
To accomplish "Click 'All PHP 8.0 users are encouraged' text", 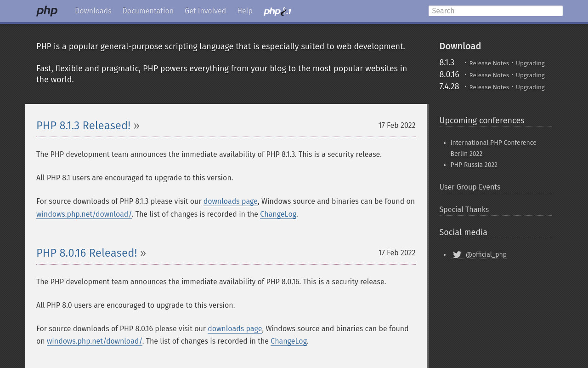I will pyautogui.click(x=136, y=305).
